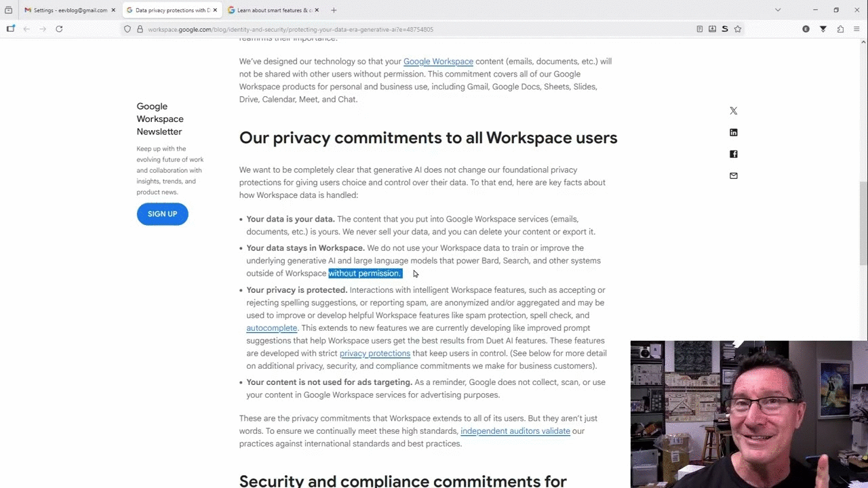Click the SIGN UP newsletter button
This screenshot has height=488, width=868.
pos(162,213)
